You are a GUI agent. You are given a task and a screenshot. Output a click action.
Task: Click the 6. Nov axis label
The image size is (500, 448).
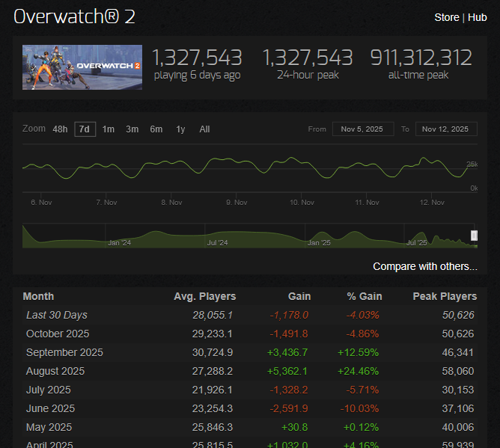(x=41, y=203)
